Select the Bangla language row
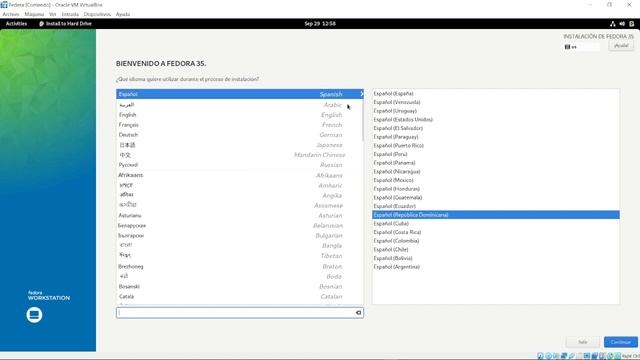 point(240,246)
